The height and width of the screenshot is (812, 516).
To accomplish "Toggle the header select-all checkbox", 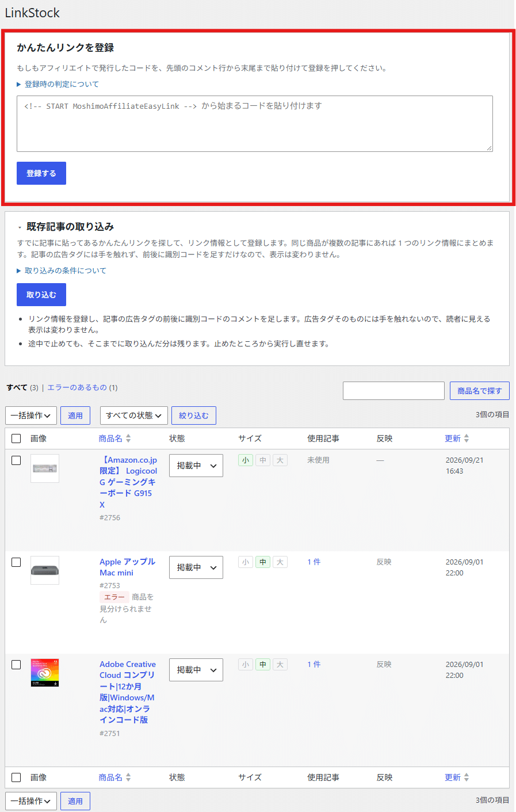I will [16, 439].
